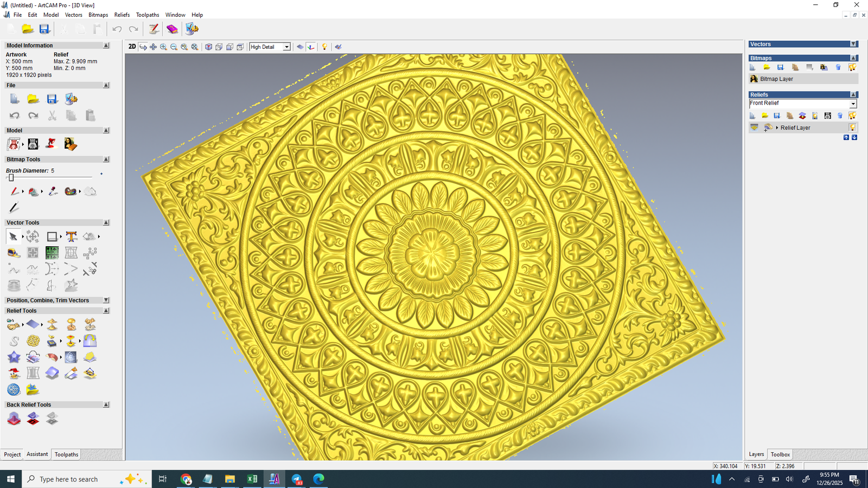The height and width of the screenshot is (488, 868).
Task: Open the High Detail dropdown
Action: click(286, 47)
